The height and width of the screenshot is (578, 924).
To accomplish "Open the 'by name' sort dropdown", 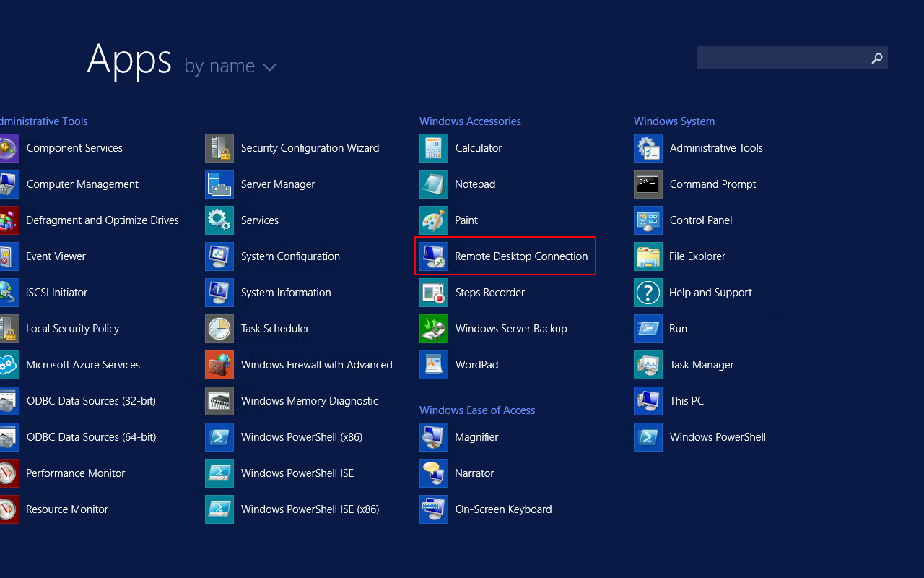I will pyautogui.click(x=230, y=66).
